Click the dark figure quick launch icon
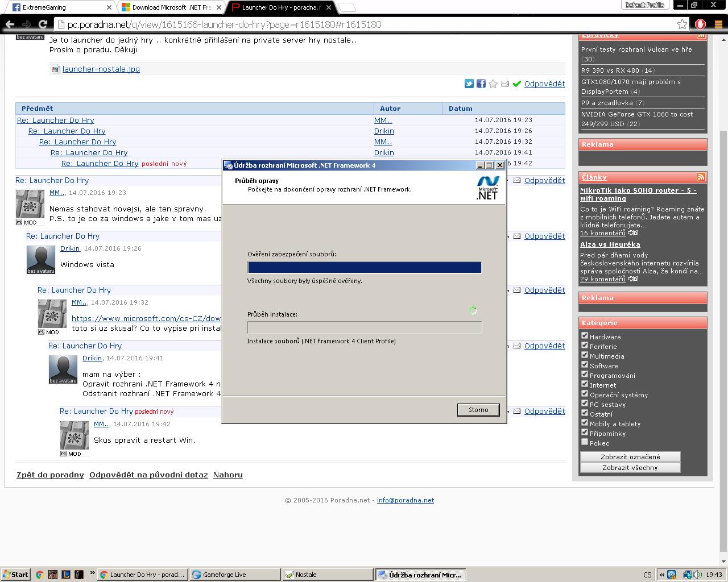728x582 pixels. point(78,575)
